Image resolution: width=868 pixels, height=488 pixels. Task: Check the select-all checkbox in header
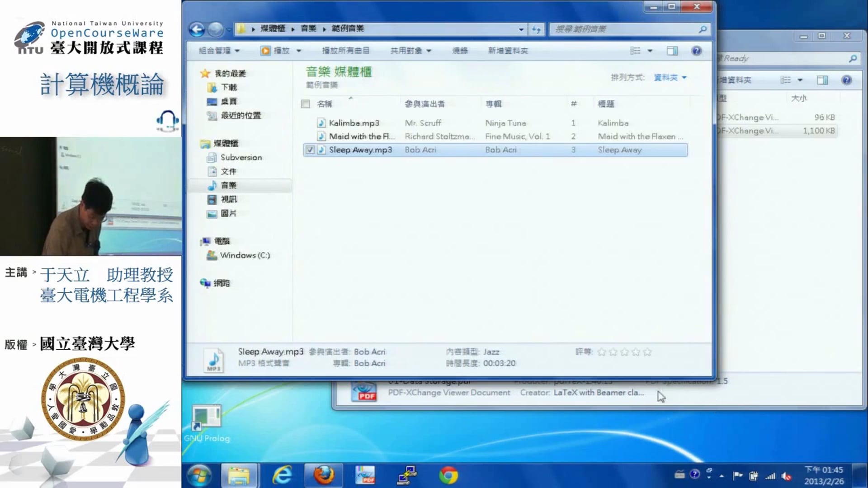pos(306,104)
